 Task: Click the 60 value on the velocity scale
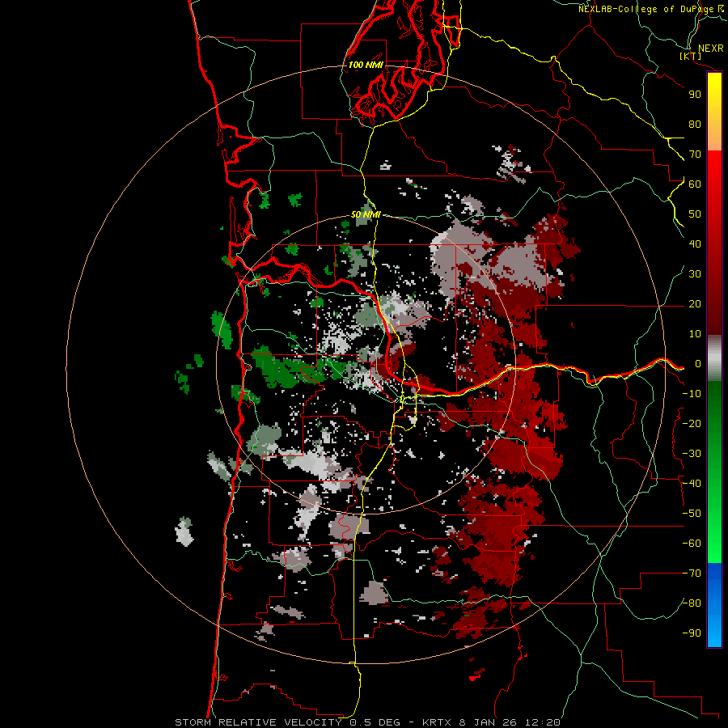point(695,184)
